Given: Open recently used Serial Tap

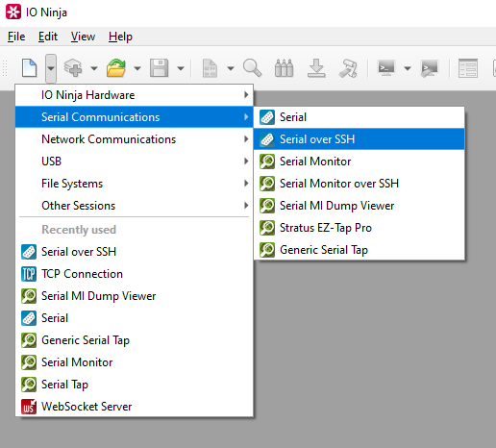Looking at the screenshot, I should click(135, 385).
